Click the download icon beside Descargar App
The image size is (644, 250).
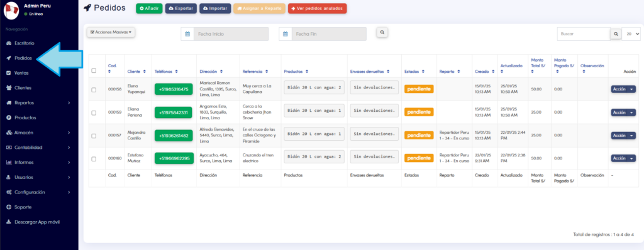pyautogui.click(x=9, y=222)
